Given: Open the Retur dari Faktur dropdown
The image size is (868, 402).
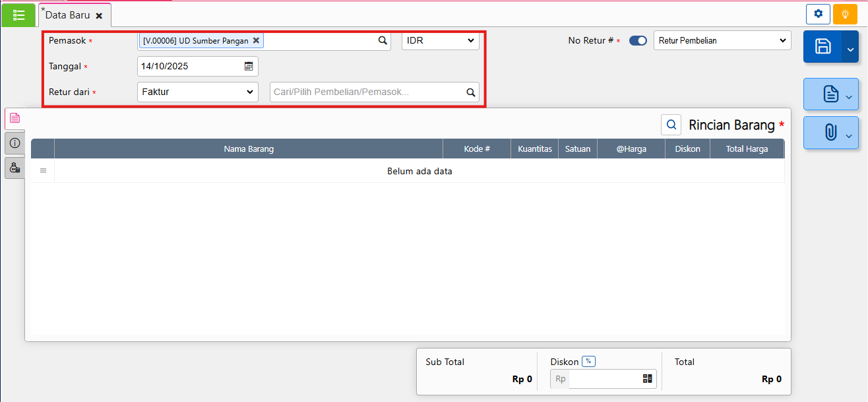Looking at the screenshot, I should pyautogui.click(x=198, y=92).
